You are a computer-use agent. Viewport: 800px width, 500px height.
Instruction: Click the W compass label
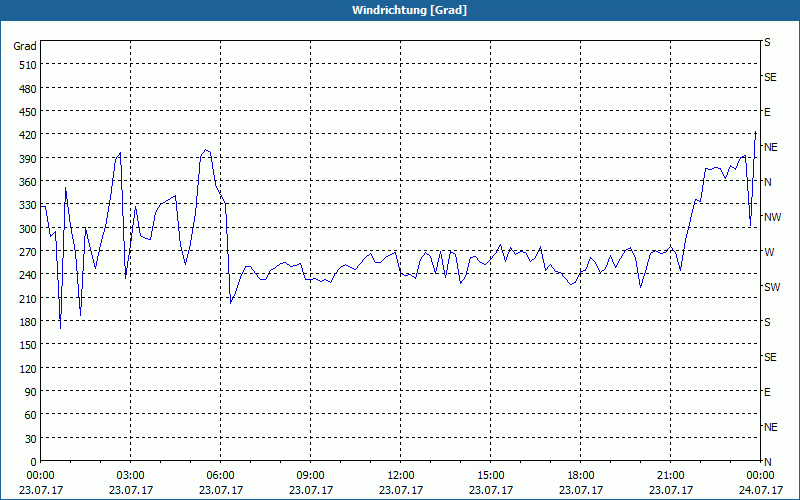pos(768,252)
